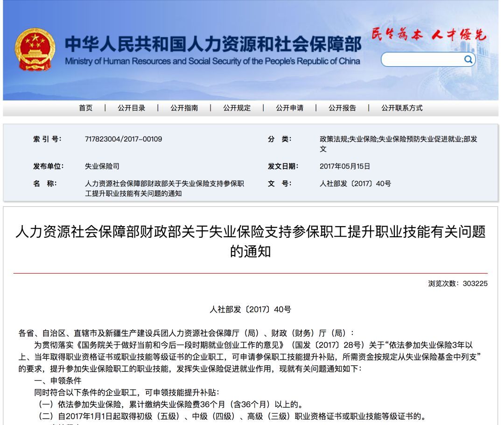
Task: Click the 发布单位 field label
Action: [48, 166]
